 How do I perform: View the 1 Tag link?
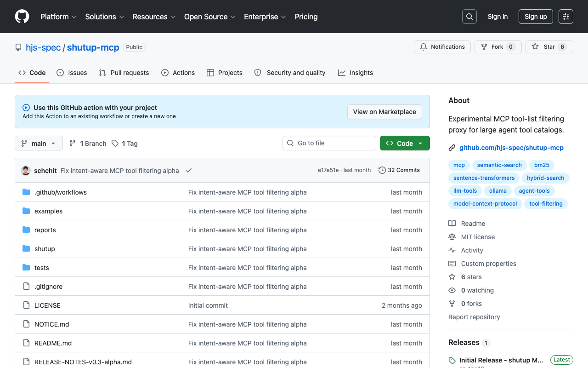click(124, 144)
